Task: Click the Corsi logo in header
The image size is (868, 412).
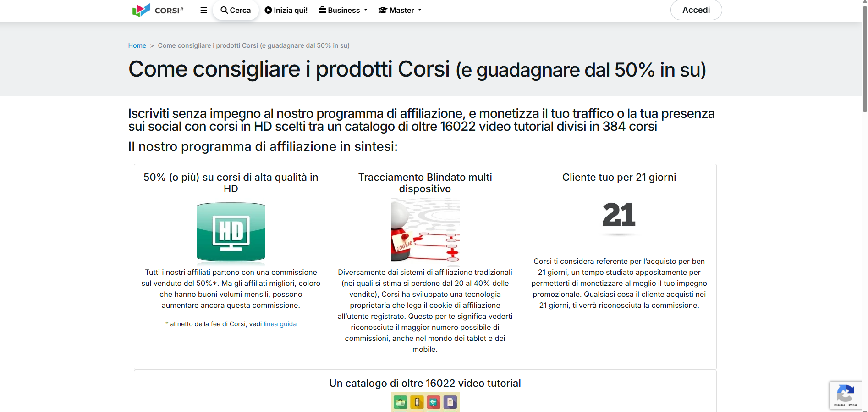Action: (x=158, y=10)
